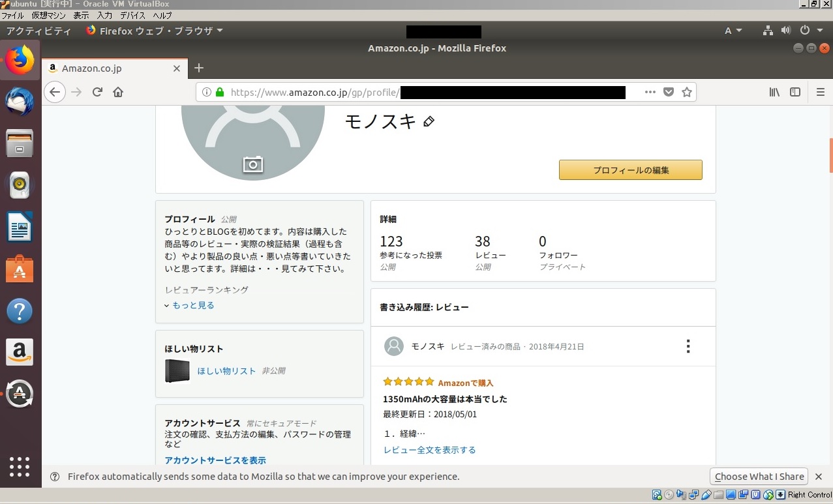This screenshot has width=833, height=504.
Task: Open volume control in top bar
Action: (x=785, y=30)
